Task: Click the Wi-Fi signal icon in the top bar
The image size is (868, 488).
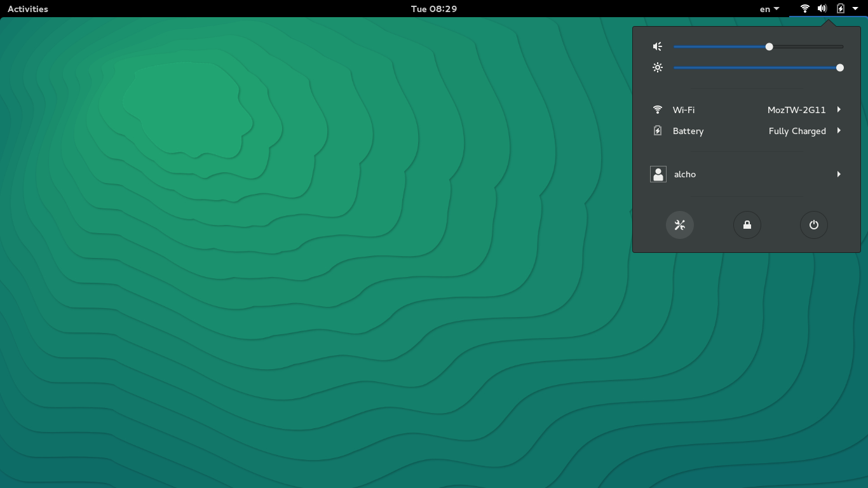Action: tap(804, 9)
